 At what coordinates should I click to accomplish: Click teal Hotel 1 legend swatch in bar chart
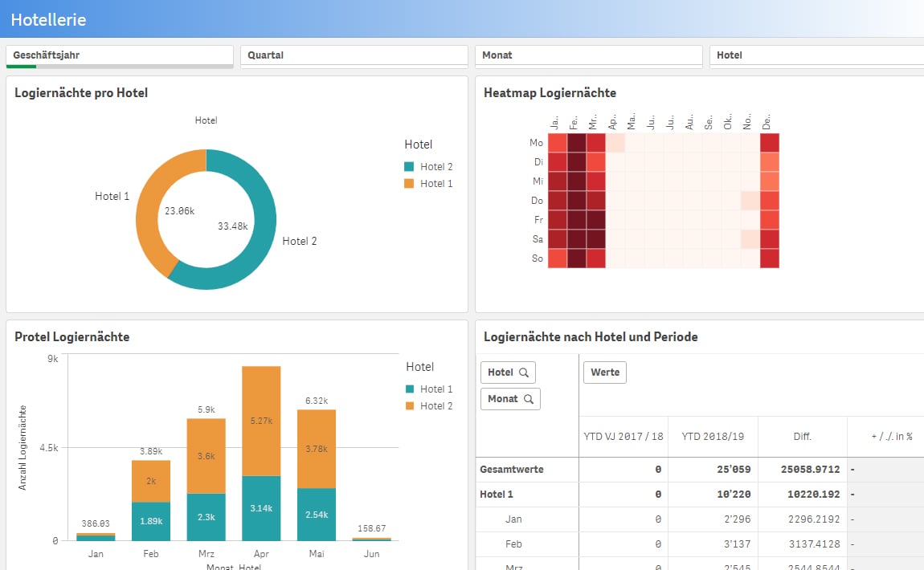pos(410,389)
